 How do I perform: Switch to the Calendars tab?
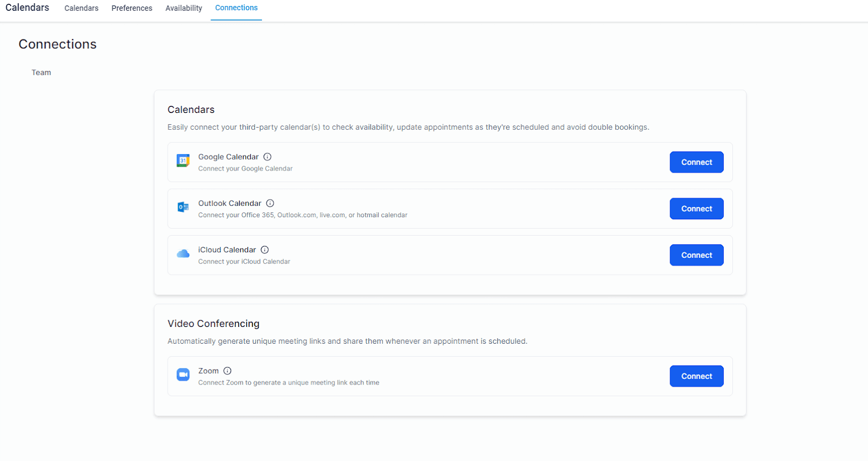pos(81,8)
